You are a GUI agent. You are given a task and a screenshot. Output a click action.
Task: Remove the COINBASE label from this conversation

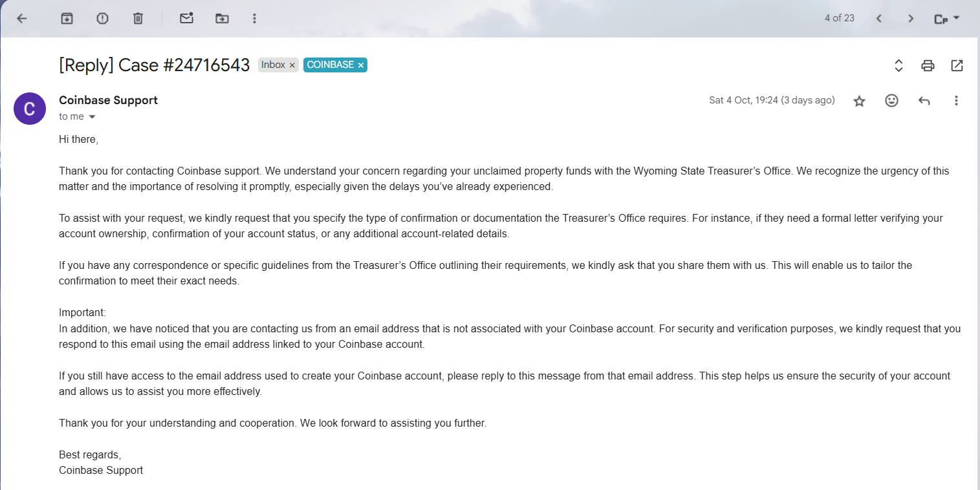click(361, 65)
